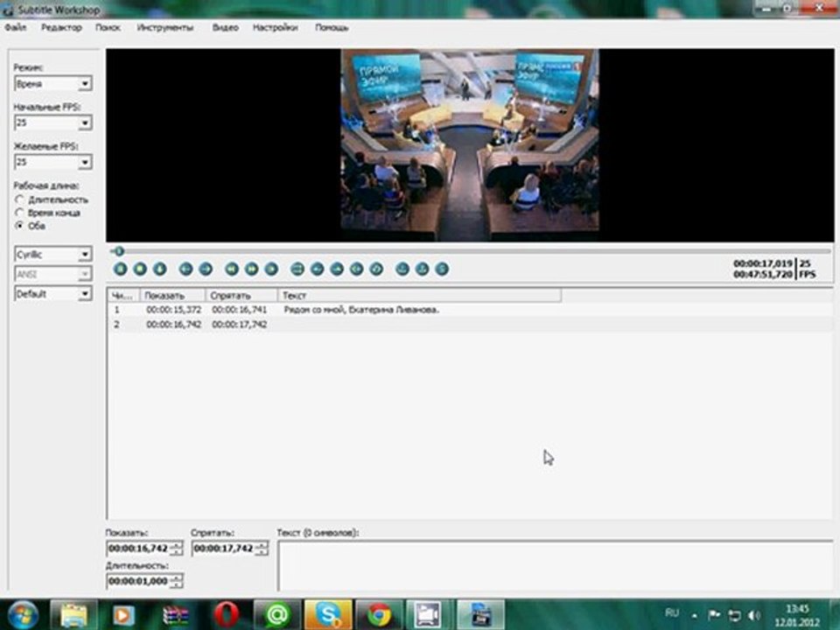Jump to previous subtitle using left-arrow icon
The height and width of the screenshot is (630, 840).
click(185, 269)
